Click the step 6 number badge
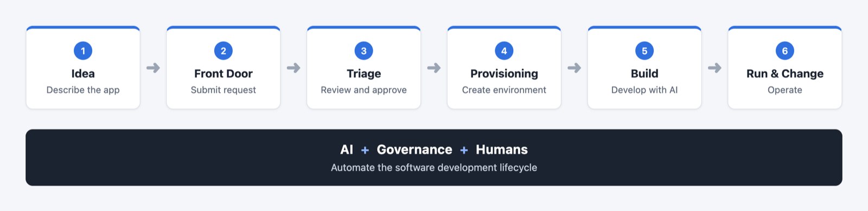The width and height of the screenshot is (868, 211). (785, 51)
